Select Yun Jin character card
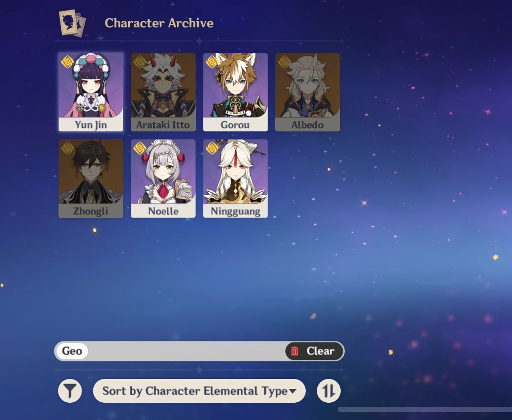512x420 pixels. [x=91, y=92]
